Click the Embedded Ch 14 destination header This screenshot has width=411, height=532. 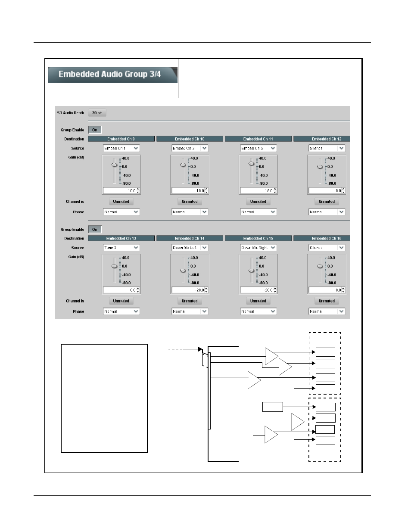[x=190, y=238]
